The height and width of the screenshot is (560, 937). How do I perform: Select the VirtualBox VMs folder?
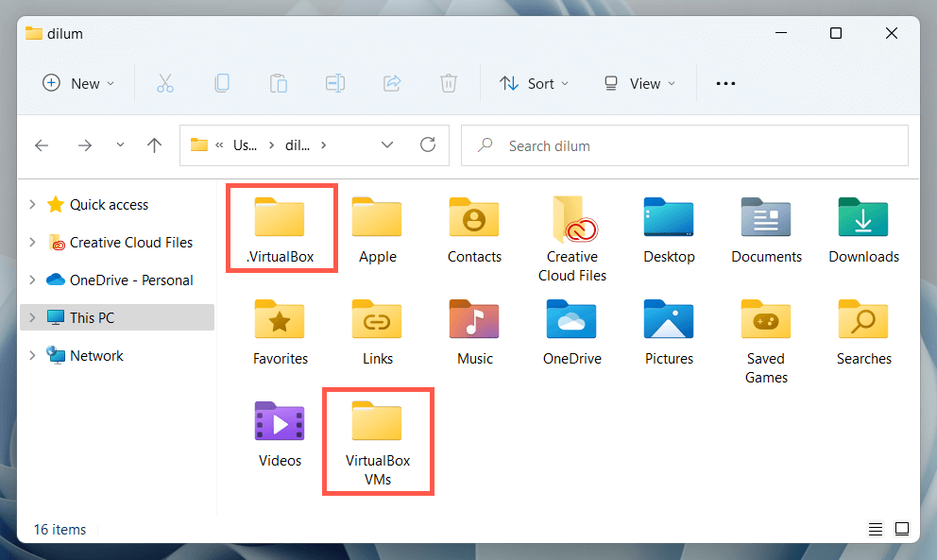tap(378, 439)
